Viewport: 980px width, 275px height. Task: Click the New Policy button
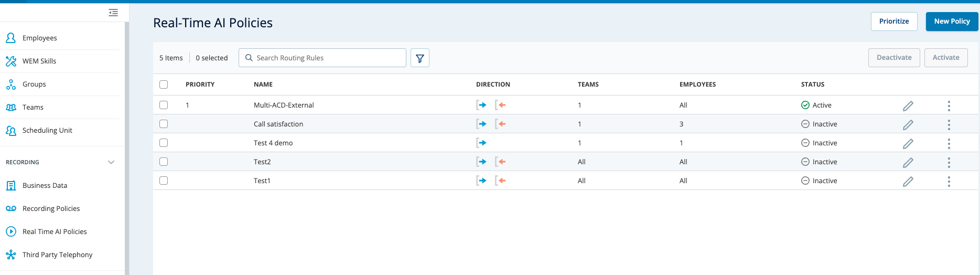point(952,22)
